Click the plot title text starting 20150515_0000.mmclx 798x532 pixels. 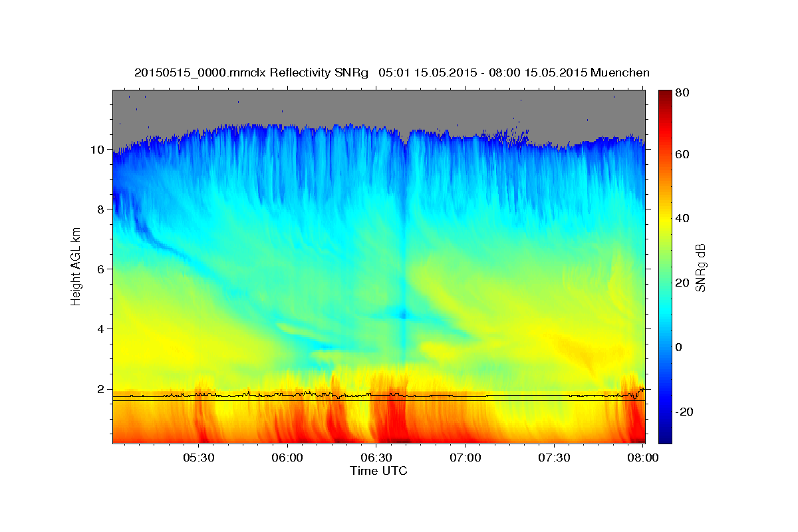click(x=392, y=72)
